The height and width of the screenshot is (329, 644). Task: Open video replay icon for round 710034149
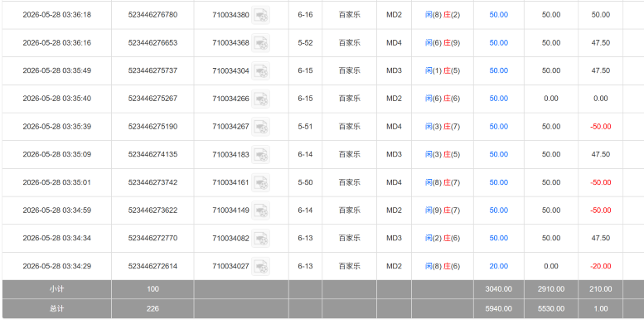pyautogui.click(x=260, y=210)
